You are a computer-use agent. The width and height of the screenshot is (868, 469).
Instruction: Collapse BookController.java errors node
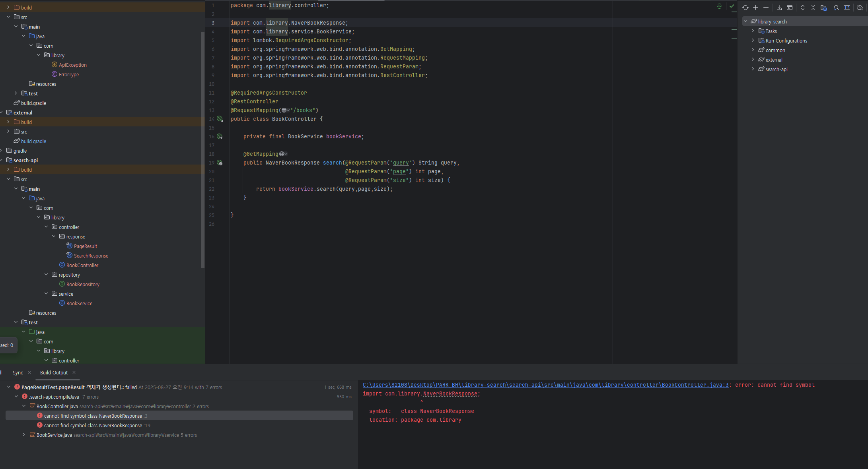click(x=24, y=406)
